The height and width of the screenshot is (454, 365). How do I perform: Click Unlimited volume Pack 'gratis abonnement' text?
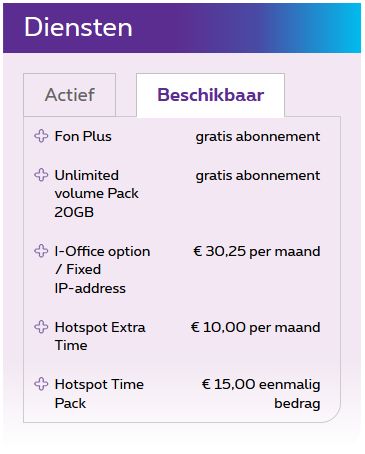[258, 176]
